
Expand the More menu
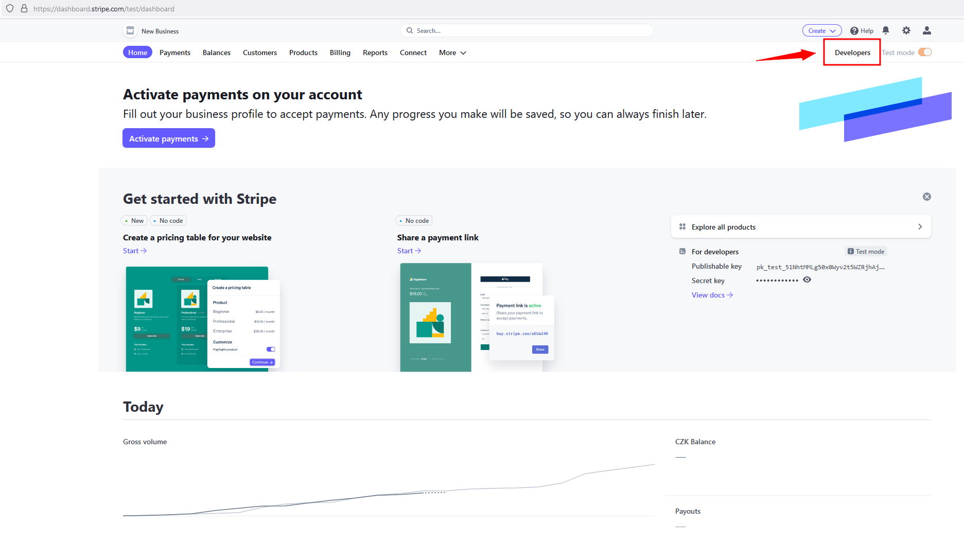pyautogui.click(x=452, y=52)
